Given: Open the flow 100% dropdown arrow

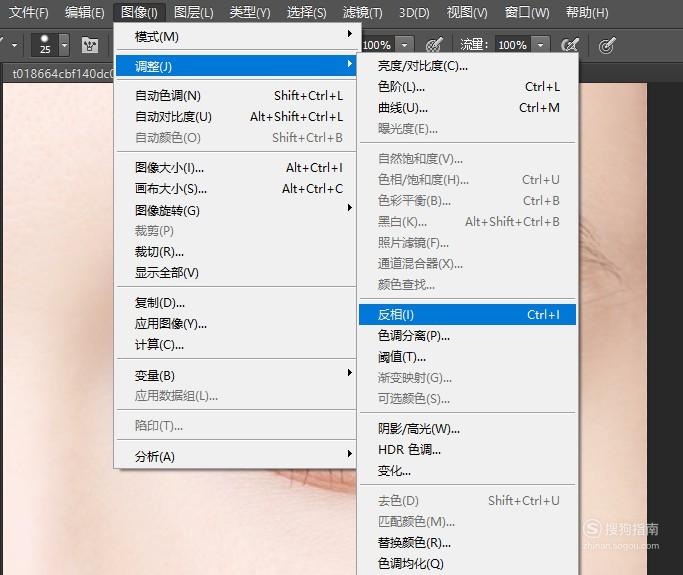Looking at the screenshot, I should click(x=541, y=45).
